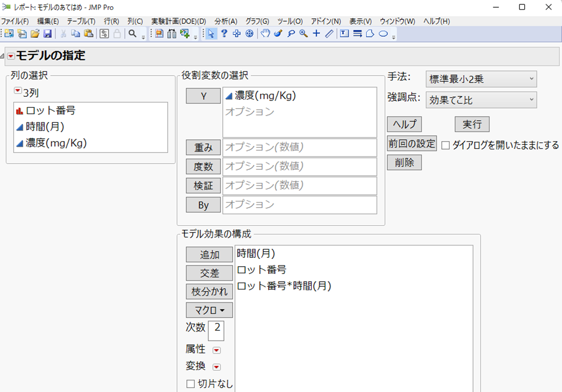Image resolution: width=562 pixels, height=392 pixels.
Task: Open the マクロ dropdown button
Action: [209, 310]
